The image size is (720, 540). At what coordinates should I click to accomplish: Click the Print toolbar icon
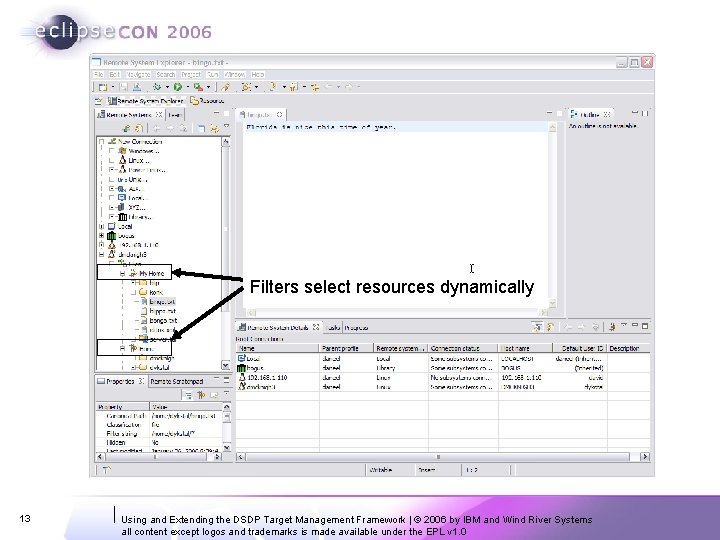tap(137, 87)
